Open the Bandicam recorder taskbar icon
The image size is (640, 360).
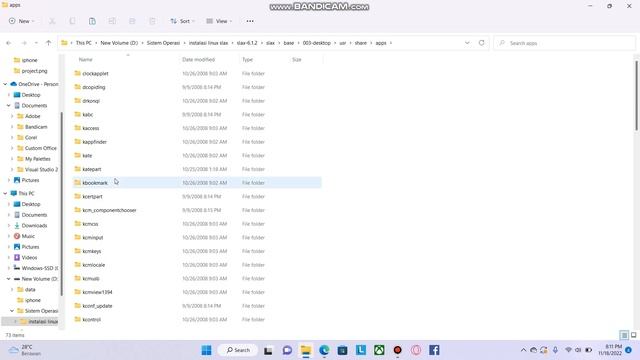[398, 350]
